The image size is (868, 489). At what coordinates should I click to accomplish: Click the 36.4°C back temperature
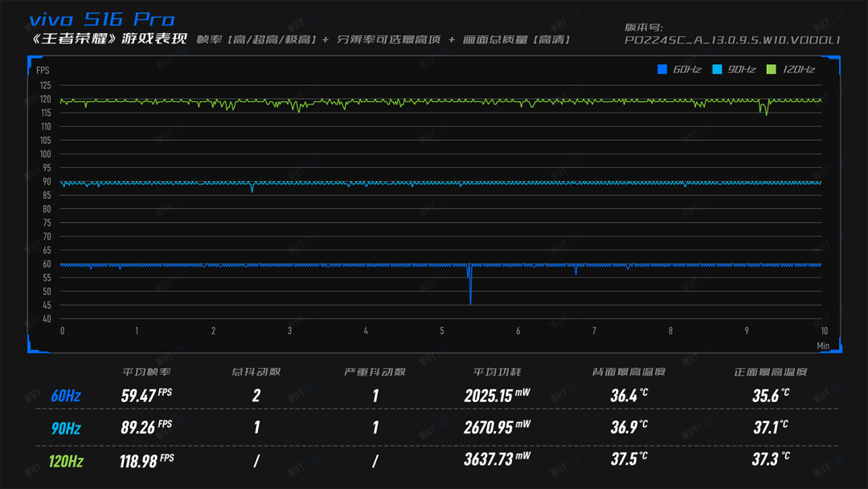628,396
